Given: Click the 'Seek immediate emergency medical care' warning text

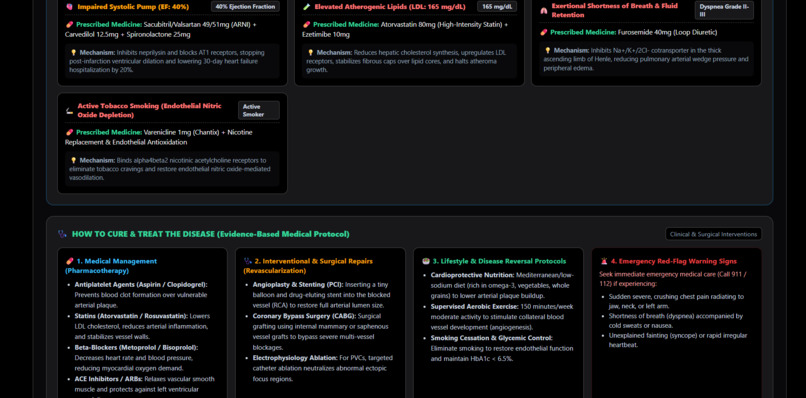Looking at the screenshot, I should [x=673, y=279].
